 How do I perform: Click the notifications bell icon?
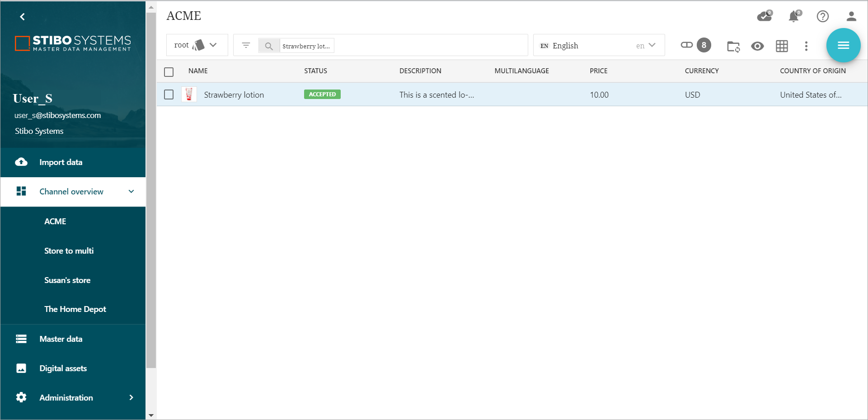(x=793, y=17)
